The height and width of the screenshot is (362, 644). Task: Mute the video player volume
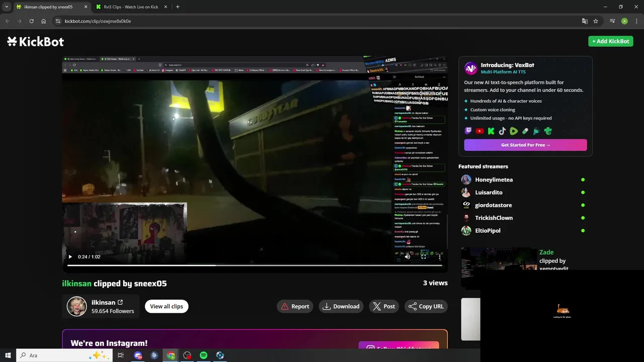tap(407, 256)
